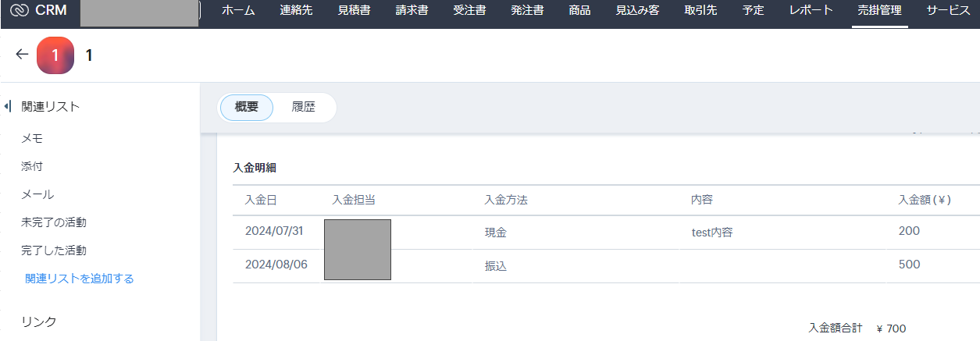Screen dimensions: 980x341
Task: Click the red record avatar icon
Action: (55, 55)
